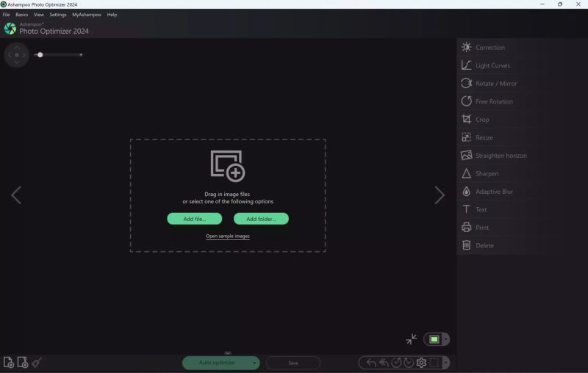588x373 pixels.
Task: Expand the Auto optimize dropdown arrow
Action: pos(254,363)
